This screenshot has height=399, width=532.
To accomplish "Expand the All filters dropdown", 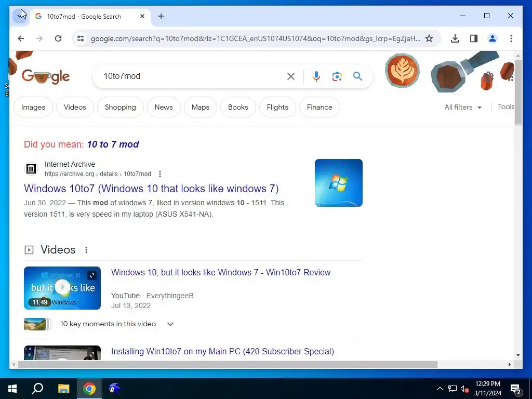I will pyautogui.click(x=463, y=107).
